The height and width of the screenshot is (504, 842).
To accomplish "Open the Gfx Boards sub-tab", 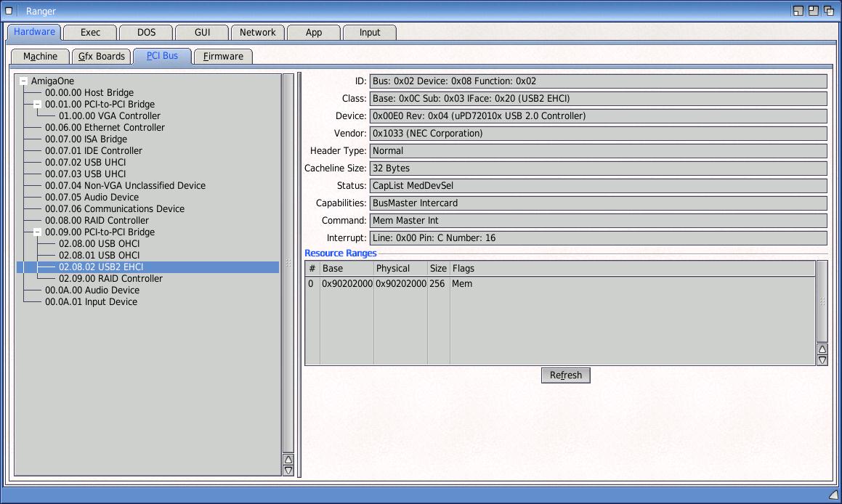I will pyautogui.click(x=102, y=57).
